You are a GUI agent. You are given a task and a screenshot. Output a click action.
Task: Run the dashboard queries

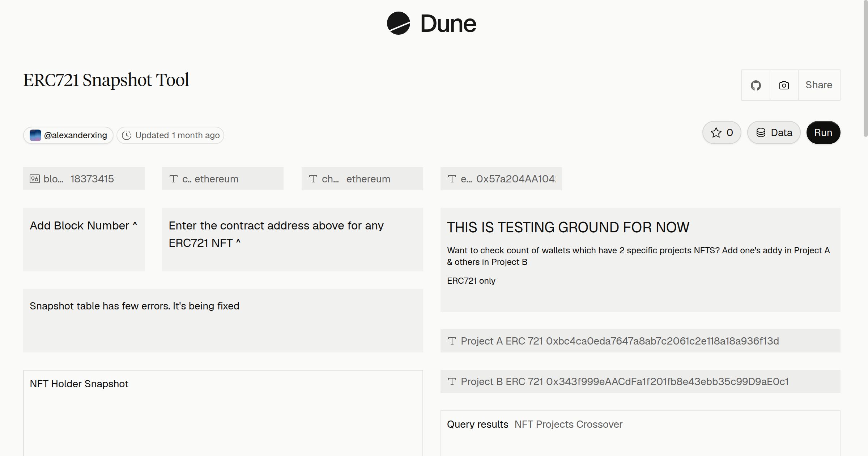[823, 132]
